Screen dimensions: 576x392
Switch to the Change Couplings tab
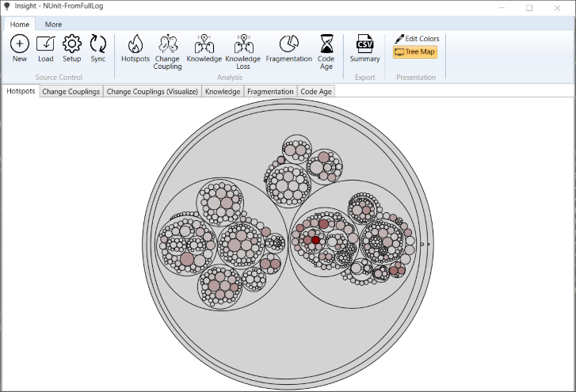tap(71, 91)
